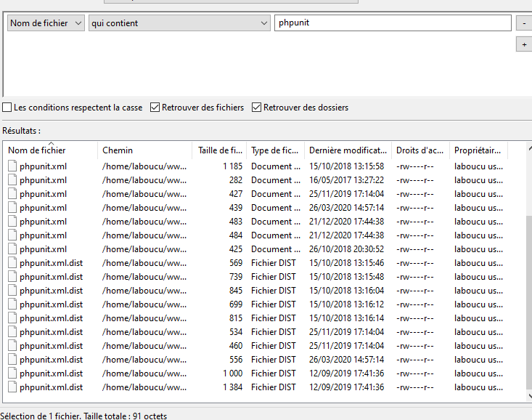Image resolution: width=532 pixels, height=420 pixels.
Task: Click file icon of 460-byte phpunit.xml.dist
Action: tap(12, 346)
